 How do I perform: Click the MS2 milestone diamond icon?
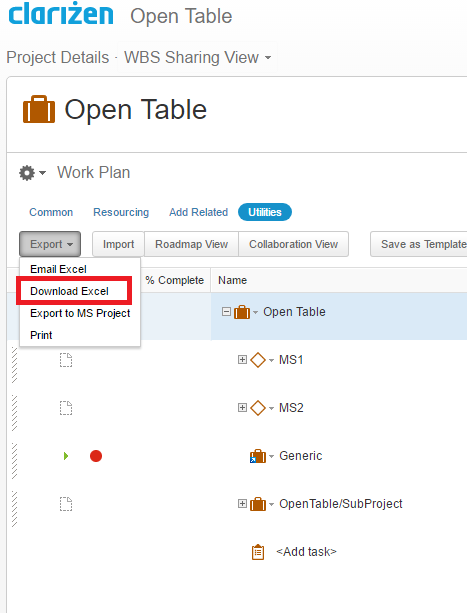(x=258, y=408)
